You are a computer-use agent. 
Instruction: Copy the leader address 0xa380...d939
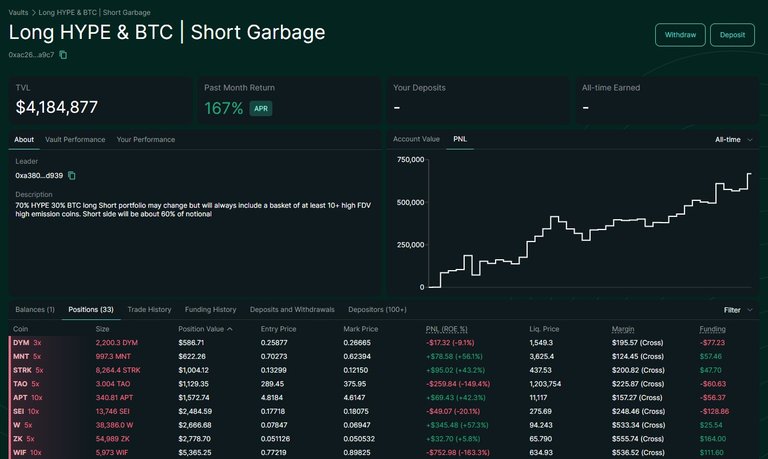click(72, 175)
